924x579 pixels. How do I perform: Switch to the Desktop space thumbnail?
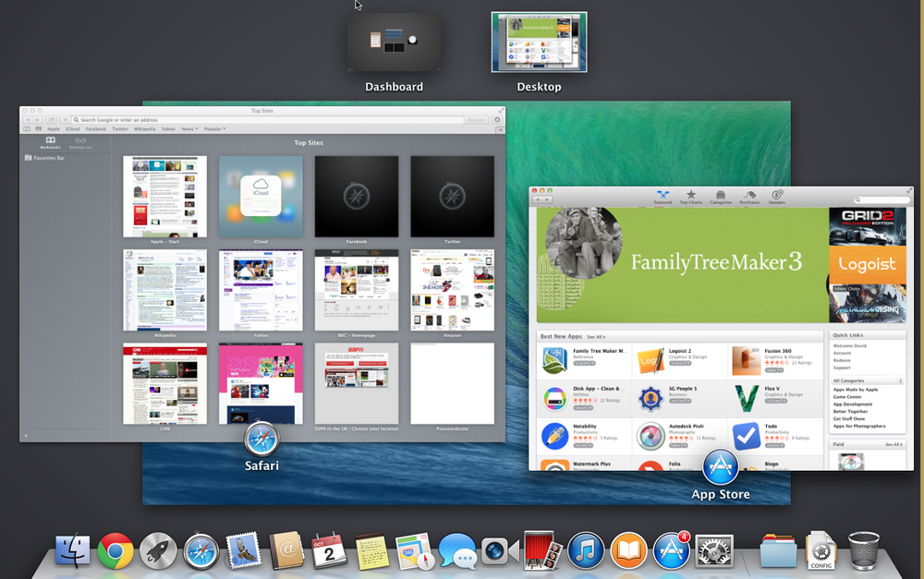pos(540,42)
